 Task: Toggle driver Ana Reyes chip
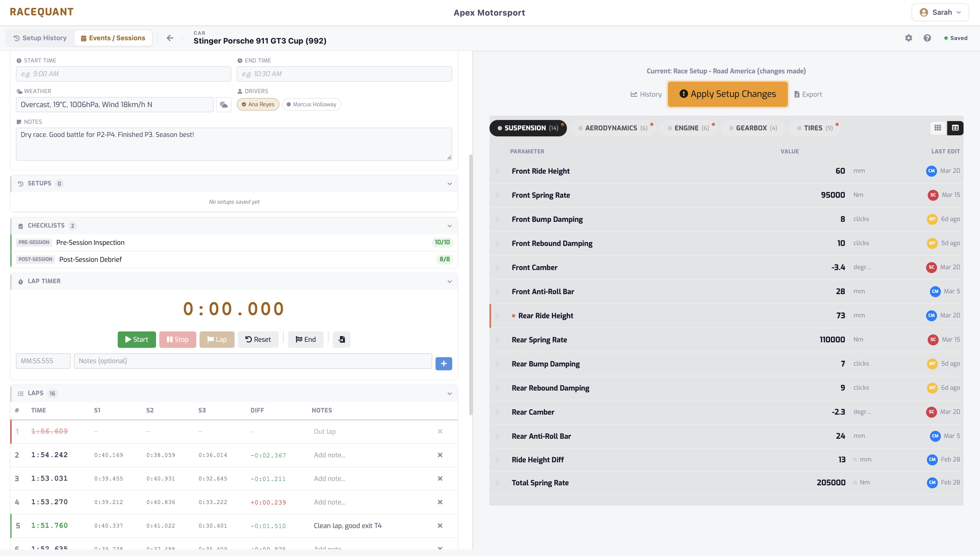click(258, 105)
